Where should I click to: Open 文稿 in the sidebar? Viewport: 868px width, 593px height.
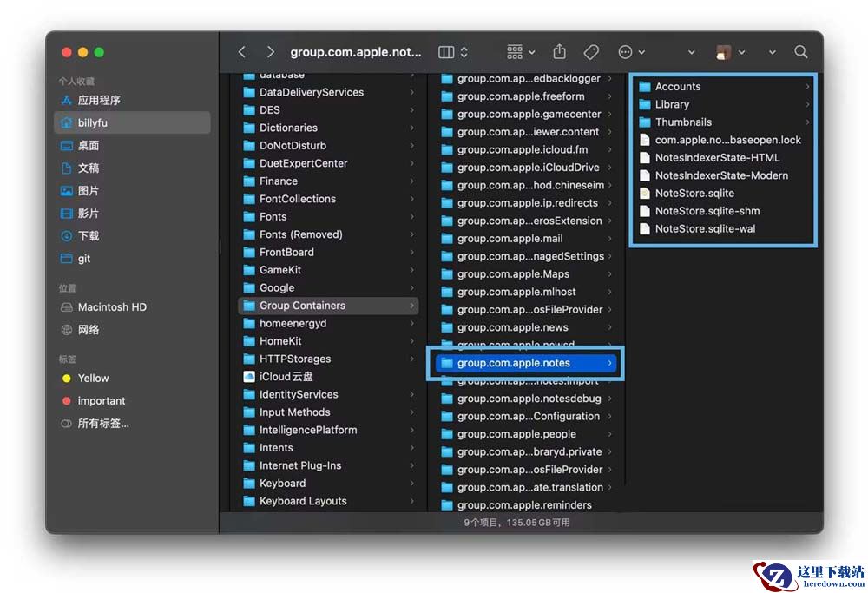[132, 168]
